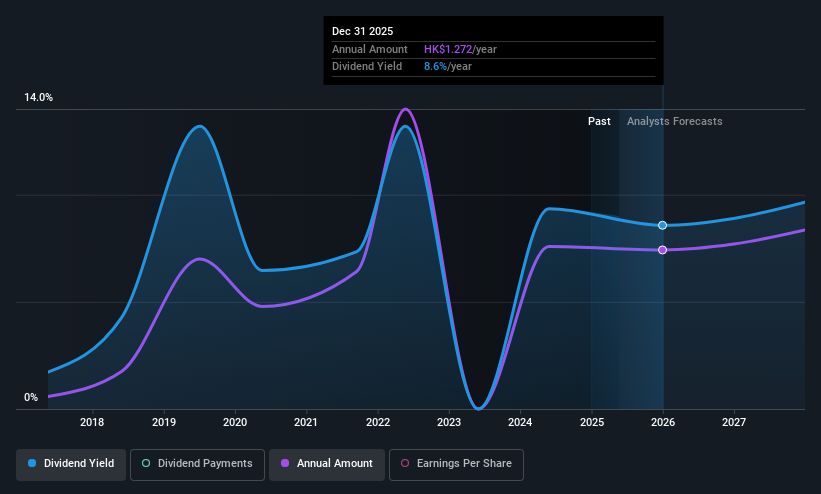Click the 2020 x-axis label
The height and width of the screenshot is (494, 821).
tap(235, 422)
